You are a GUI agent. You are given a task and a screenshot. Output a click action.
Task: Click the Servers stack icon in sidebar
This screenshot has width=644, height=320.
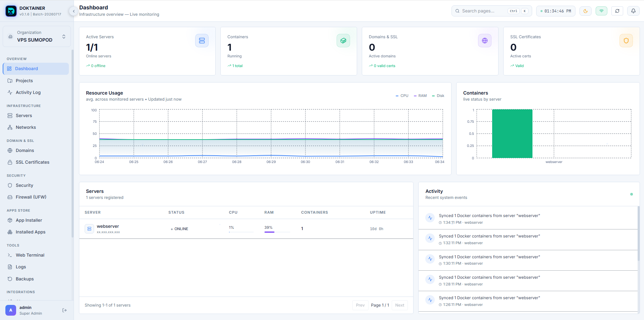[10, 115]
